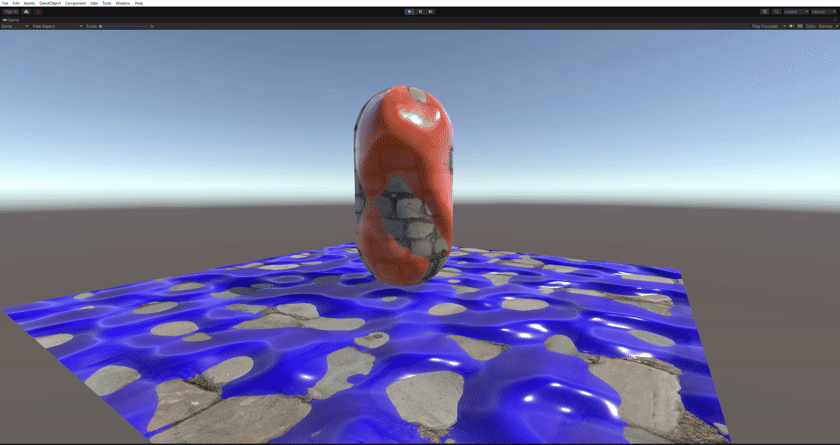
Task: Open the Undo History icon
Action: click(x=764, y=11)
